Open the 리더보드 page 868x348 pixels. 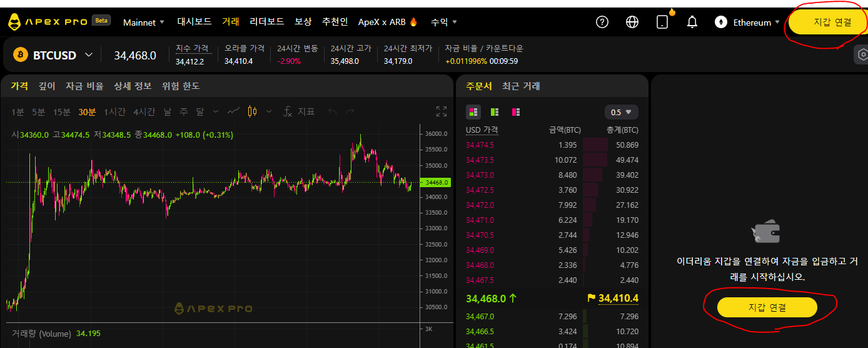267,22
